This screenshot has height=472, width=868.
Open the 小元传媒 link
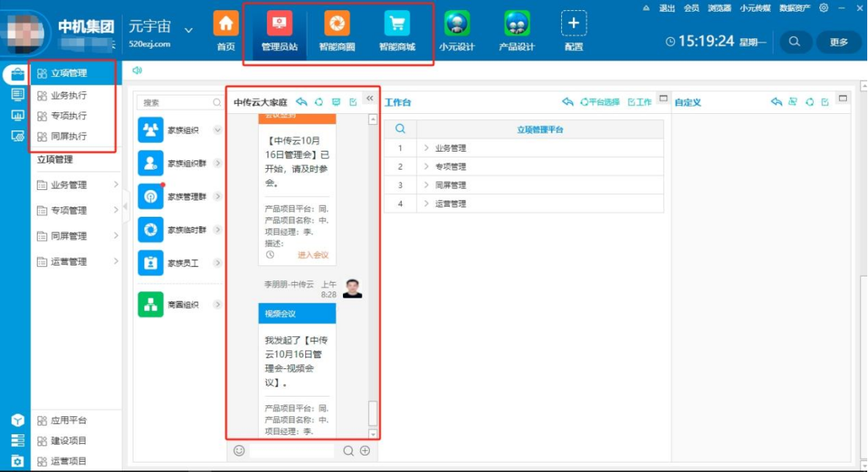tap(755, 8)
